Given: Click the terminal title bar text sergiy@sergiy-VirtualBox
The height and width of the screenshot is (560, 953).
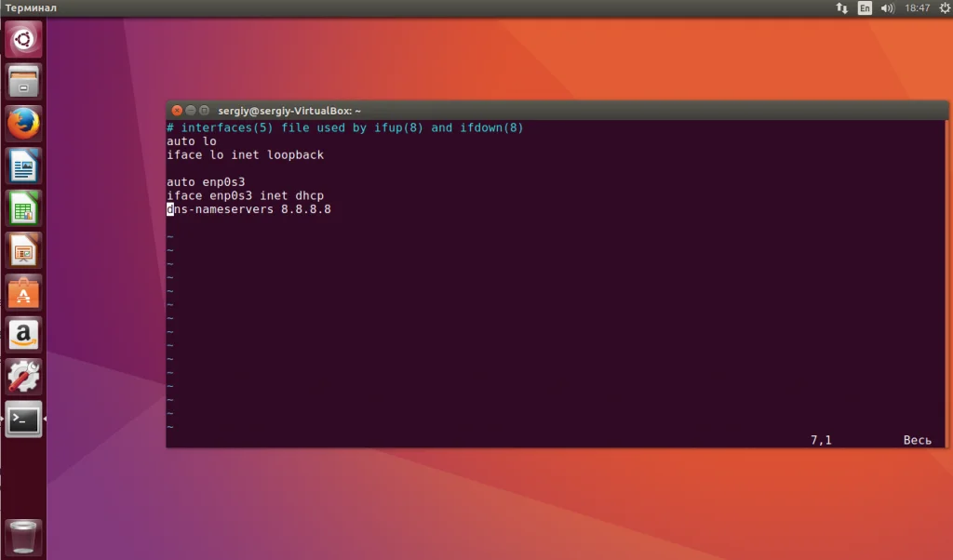Looking at the screenshot, I should (289, 111).
